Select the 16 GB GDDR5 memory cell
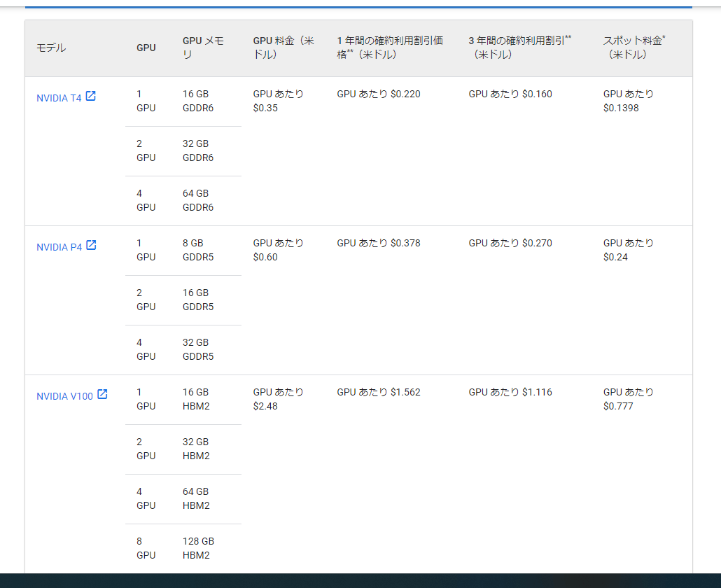Viewport: 721px width, 588px height. pos(198,300)
